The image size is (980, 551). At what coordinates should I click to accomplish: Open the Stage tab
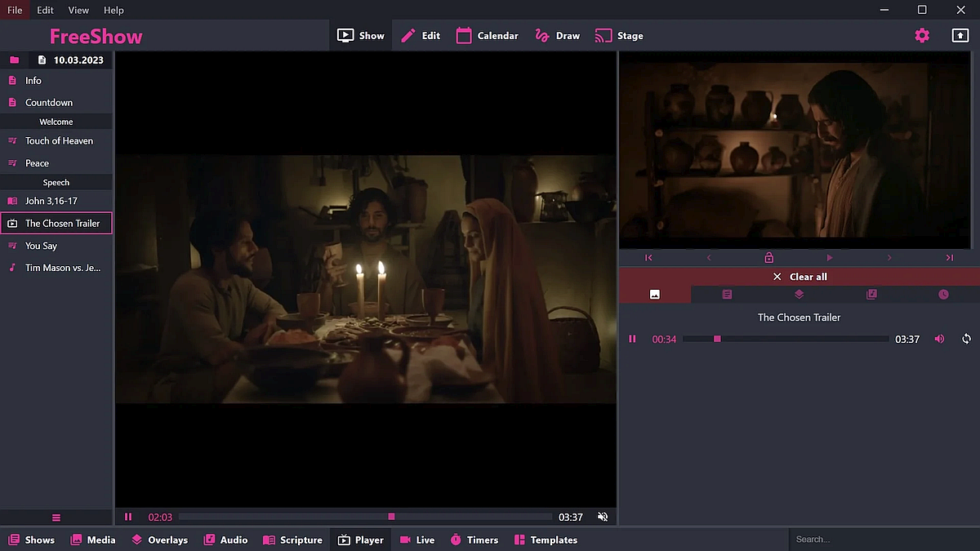click(619, 35)
